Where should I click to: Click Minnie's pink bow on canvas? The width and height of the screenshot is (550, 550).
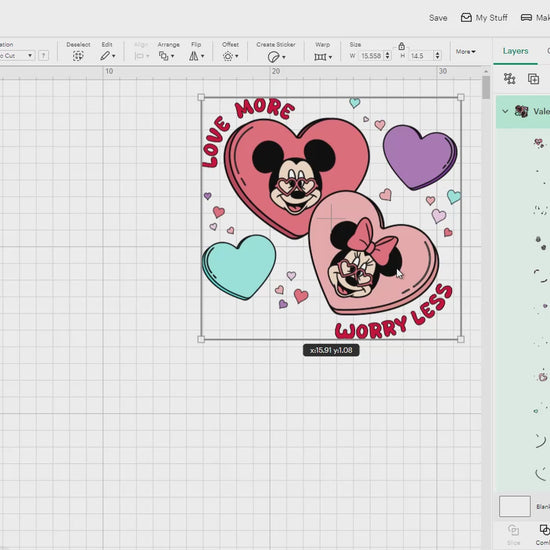coord(372,242)
